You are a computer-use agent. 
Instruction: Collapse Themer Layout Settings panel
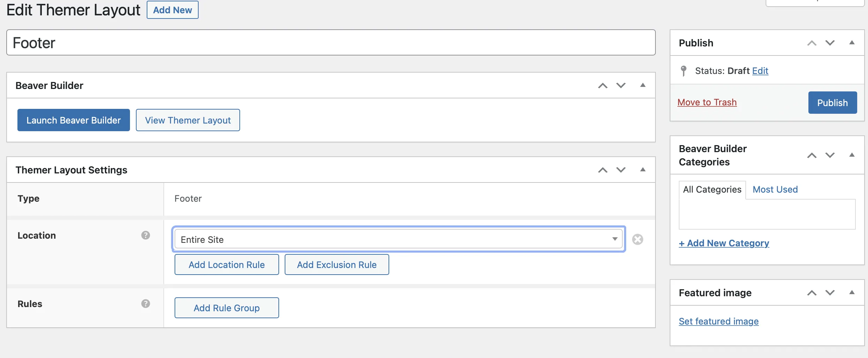(x=643, y=170)
